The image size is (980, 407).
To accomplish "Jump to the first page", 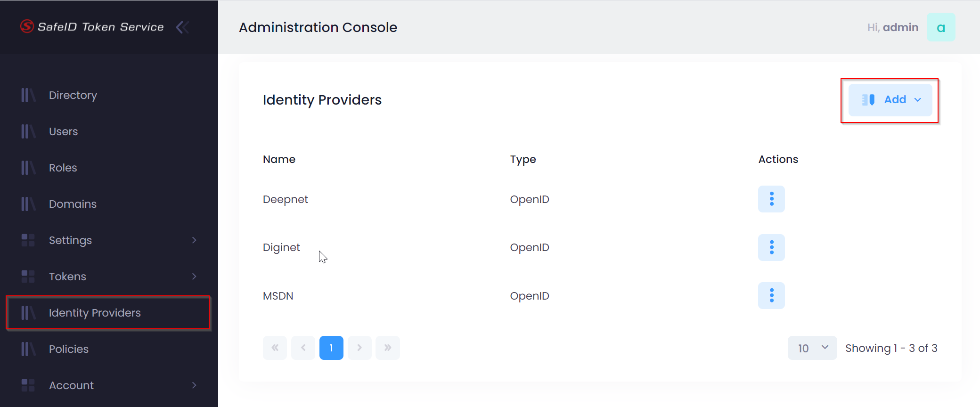I will click(x=275, y=348).
